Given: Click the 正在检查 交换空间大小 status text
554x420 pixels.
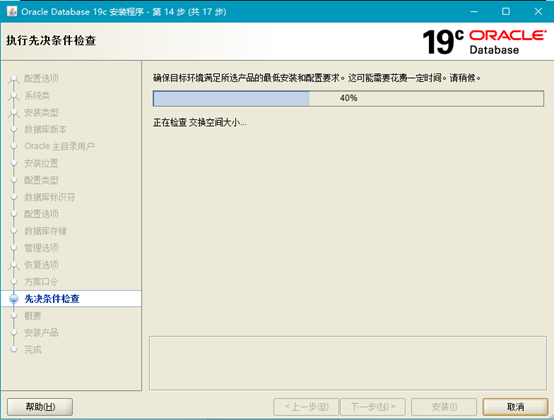Looking at the screenshot, I should click(x=200, y=123).
